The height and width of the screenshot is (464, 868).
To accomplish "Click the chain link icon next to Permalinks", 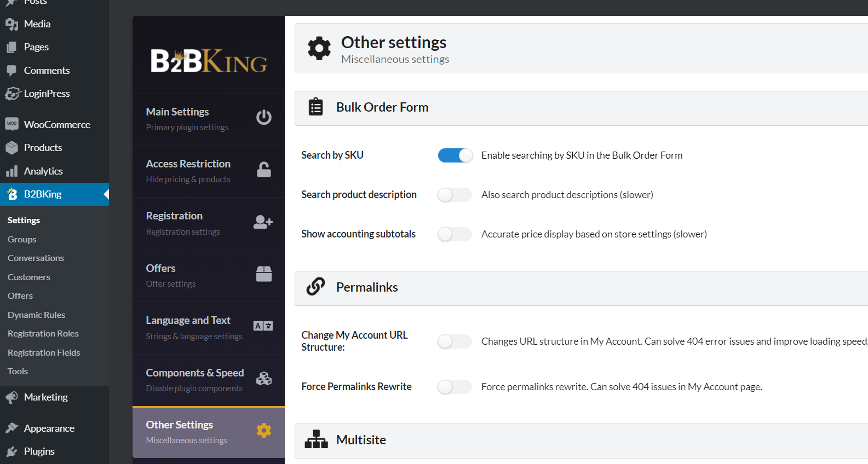I will point(316,286).
